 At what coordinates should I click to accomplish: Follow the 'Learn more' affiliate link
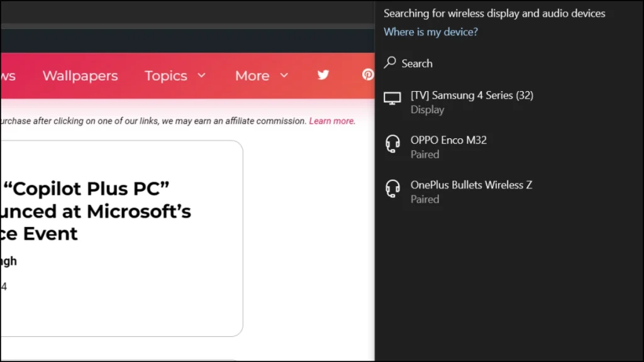point(332,121)
